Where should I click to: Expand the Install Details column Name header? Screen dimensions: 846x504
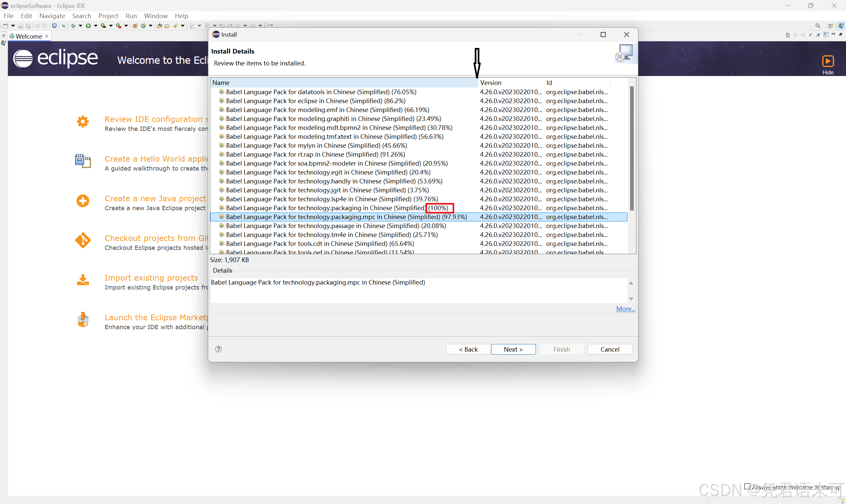pyautogui.click(x=477, y=82)
